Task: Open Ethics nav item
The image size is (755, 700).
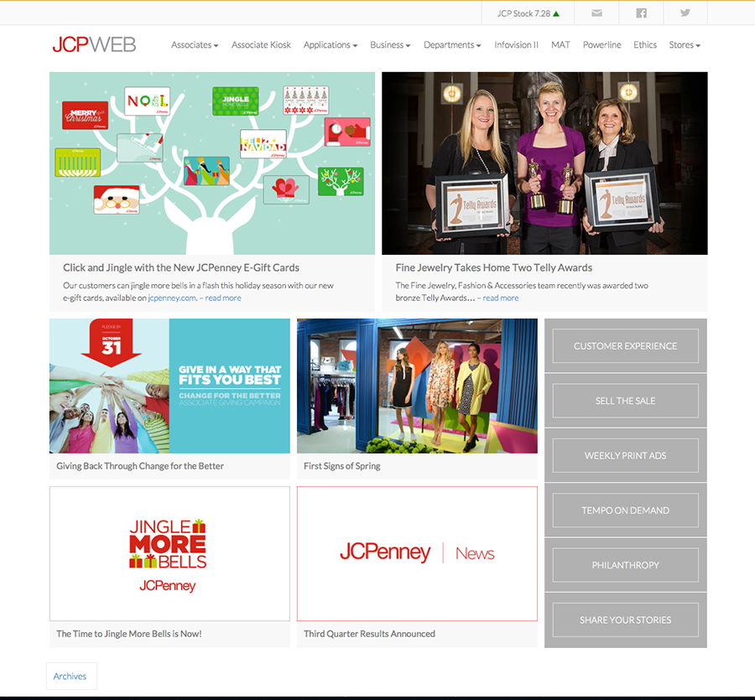Action: (x=645, y=44)
